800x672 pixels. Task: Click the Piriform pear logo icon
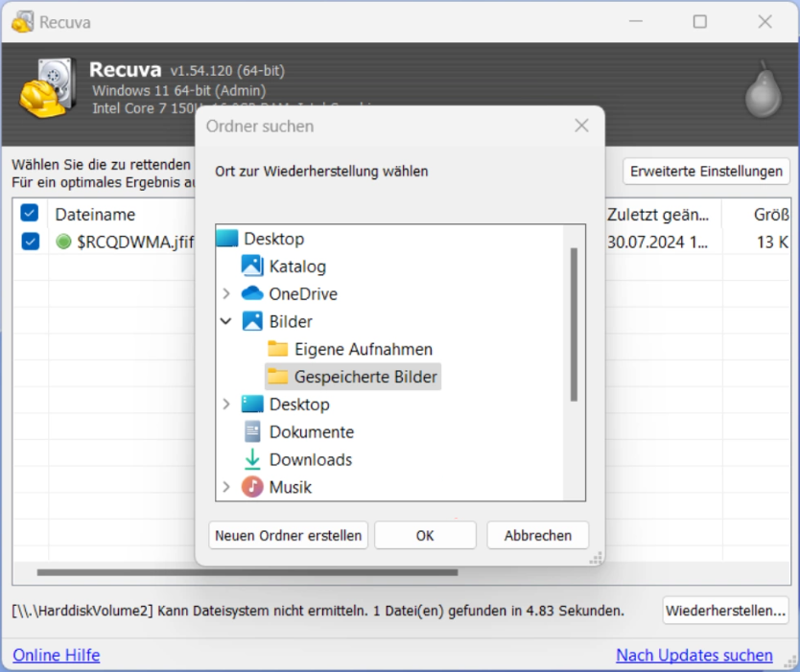763,91
